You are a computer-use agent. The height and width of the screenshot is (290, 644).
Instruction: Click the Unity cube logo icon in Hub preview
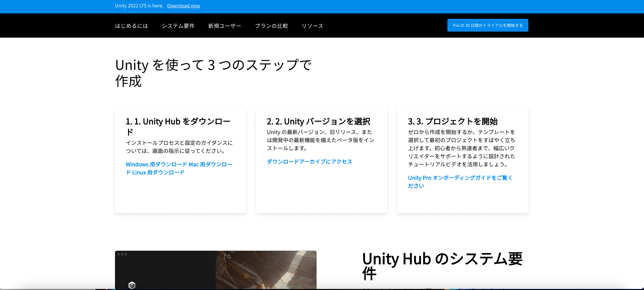(x=132, y=285)
